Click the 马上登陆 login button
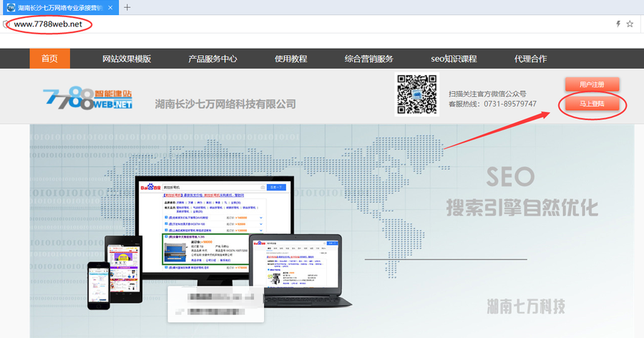The width and height of the screenshot is (644, 338). [x=592, y=104]
